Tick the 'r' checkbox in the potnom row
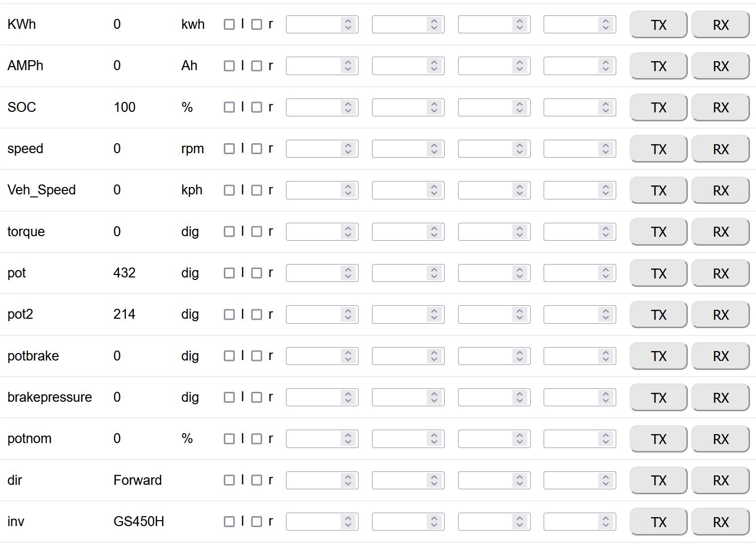Viewport: 756px width, 543px height. pyautogui.click(x=257, y=439)
